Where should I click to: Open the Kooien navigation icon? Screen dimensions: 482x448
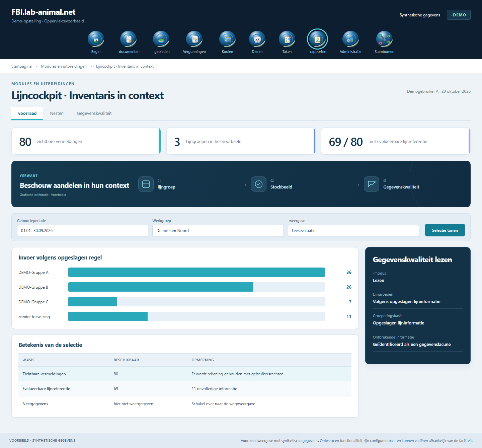point(227,39)
